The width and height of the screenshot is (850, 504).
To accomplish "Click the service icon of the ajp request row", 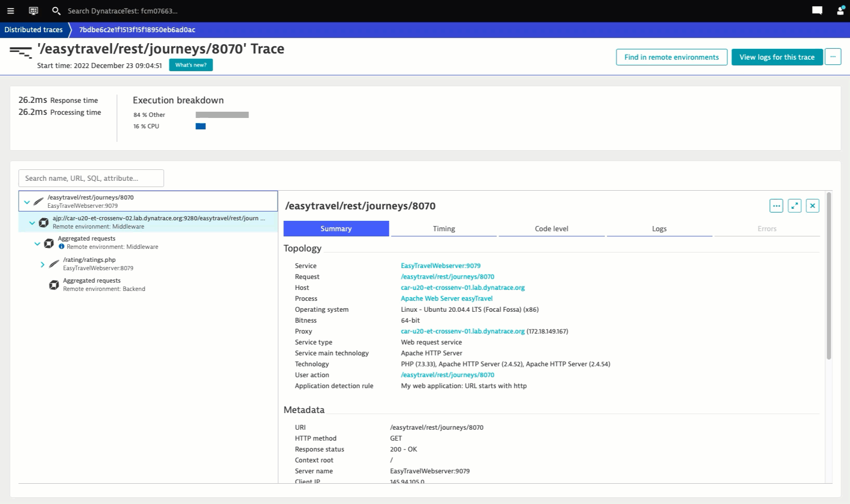I will pyautogui.click(x=44, y=222).
